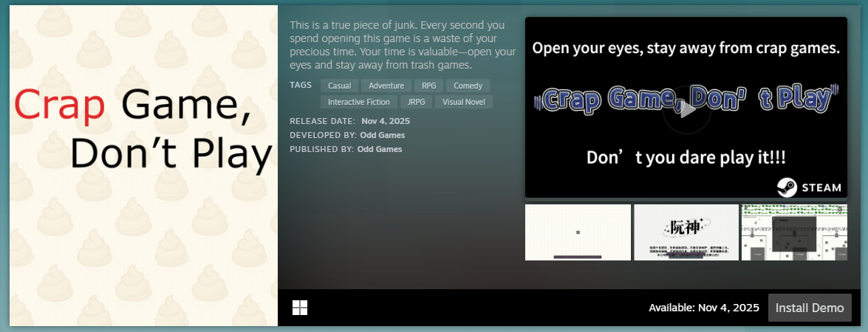Screen dimensions: 868x332
Task: Open the Adventure tag
Action: tap(386, 86)
